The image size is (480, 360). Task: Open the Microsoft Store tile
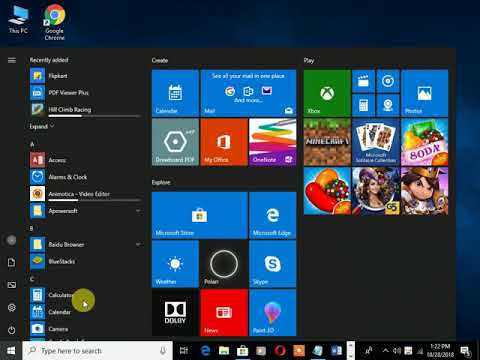pyautogui.click(x=200, y=215)
